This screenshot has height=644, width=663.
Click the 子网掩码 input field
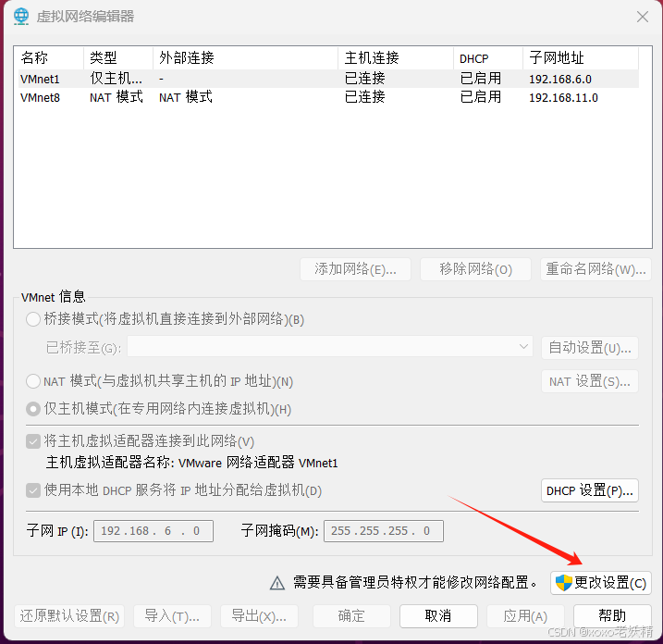pos(384,531)
